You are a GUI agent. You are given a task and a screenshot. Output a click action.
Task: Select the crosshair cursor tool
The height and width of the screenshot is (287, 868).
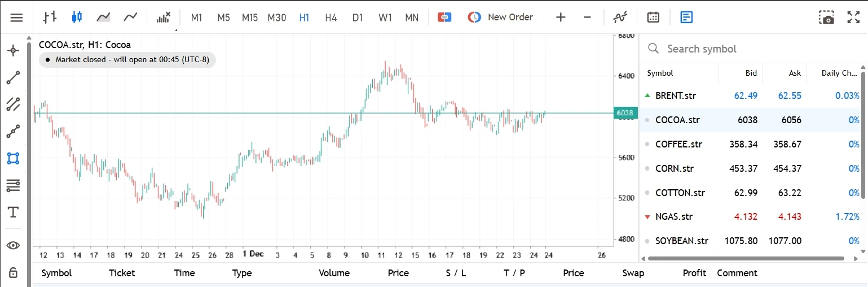coord(13,51)
